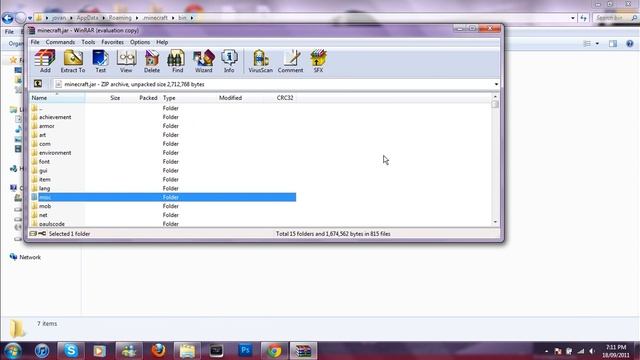
Task: Select the mob folder
Action: coord(163,206)
